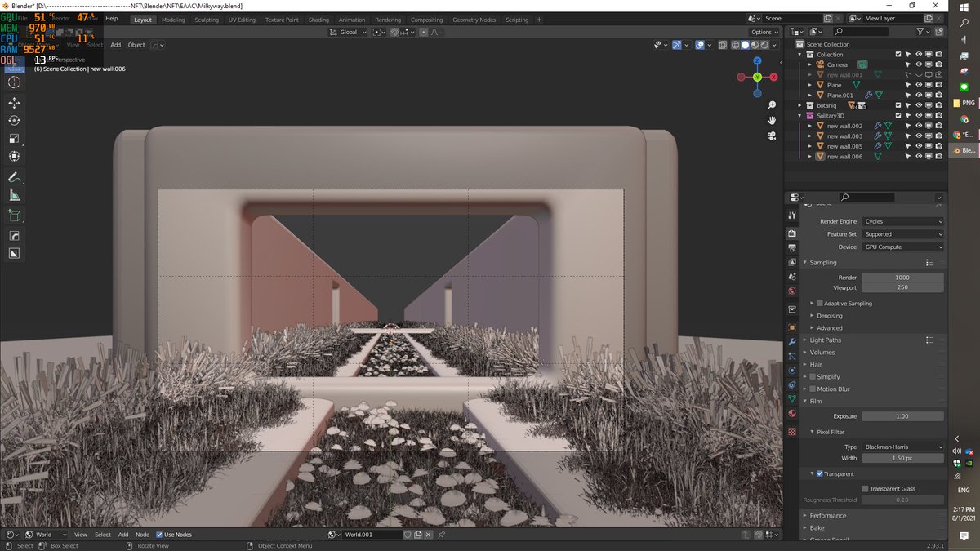Uncheck the Solitary3D collection checkbox
980x551 pixels.
[898, 116]
